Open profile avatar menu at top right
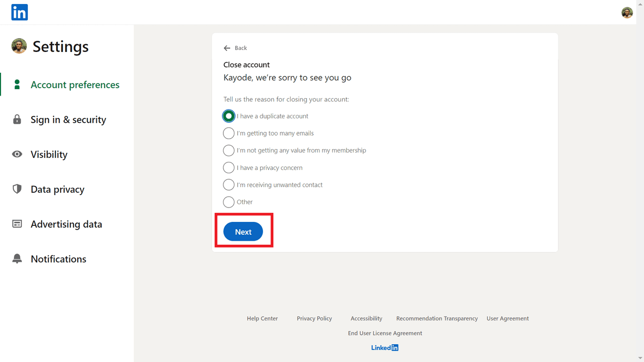 point(627,13)
